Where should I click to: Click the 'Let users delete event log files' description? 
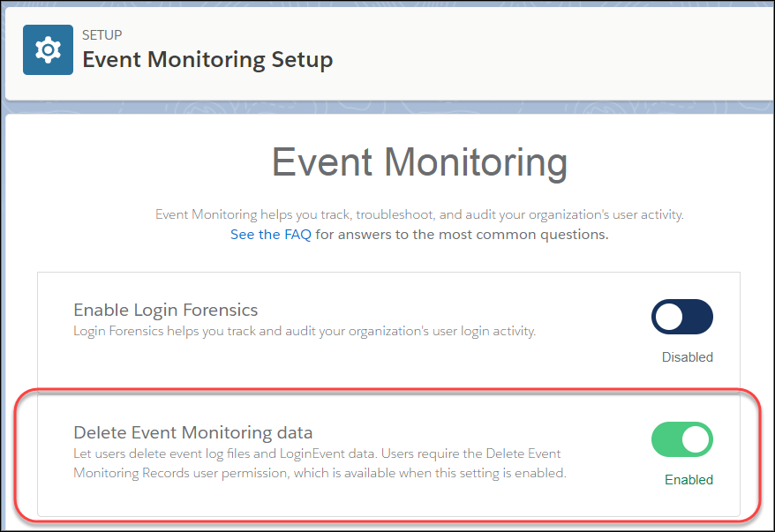pyautogui.click(x=320, y=463)
